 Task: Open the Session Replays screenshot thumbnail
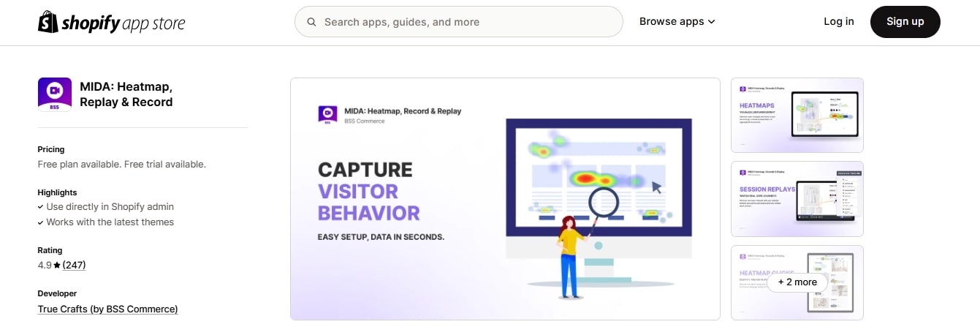pyautogui.click(x=797, y=199)
